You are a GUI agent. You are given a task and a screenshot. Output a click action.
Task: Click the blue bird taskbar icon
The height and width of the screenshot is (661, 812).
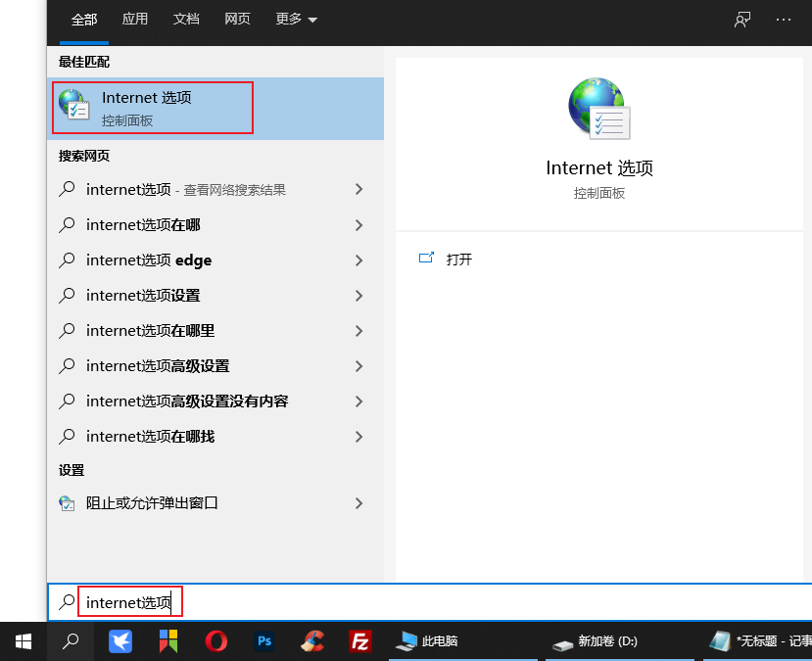121,641
